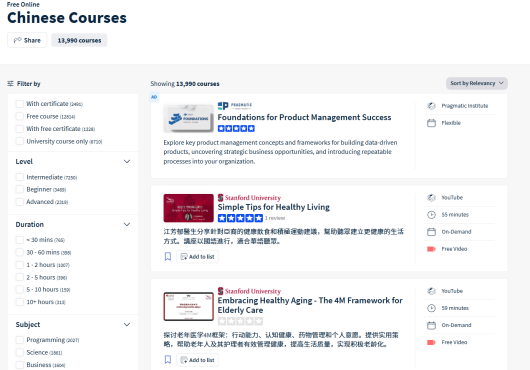Click the red Free Video icon for Simple Tips course
Image resolution: width=530 pixels, height=370 pixels.
[x=431, y=249]
